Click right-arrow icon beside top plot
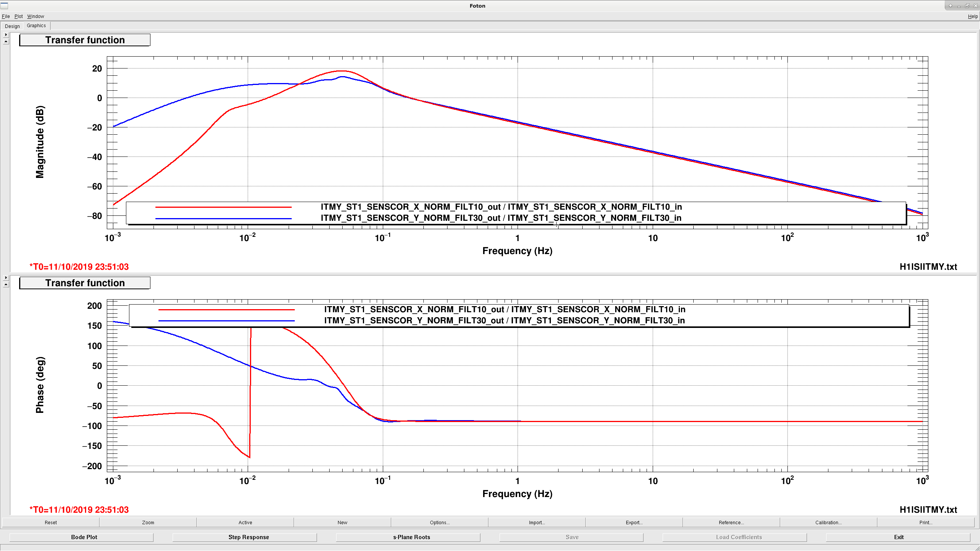This screenshot has height=551, width=980. pos(6,35)
